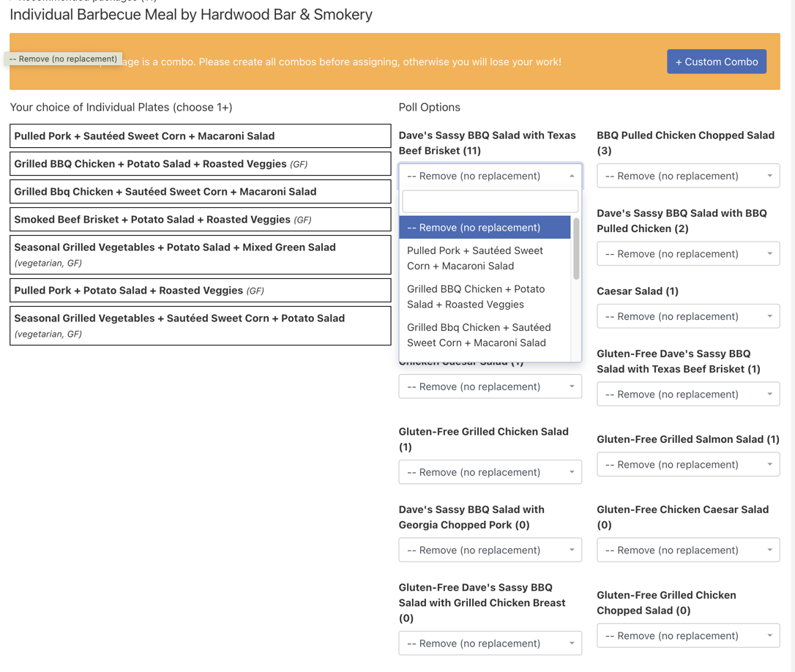
Task: Open the Caesar Salad replacement dropdown
Action: pos(687,316)
